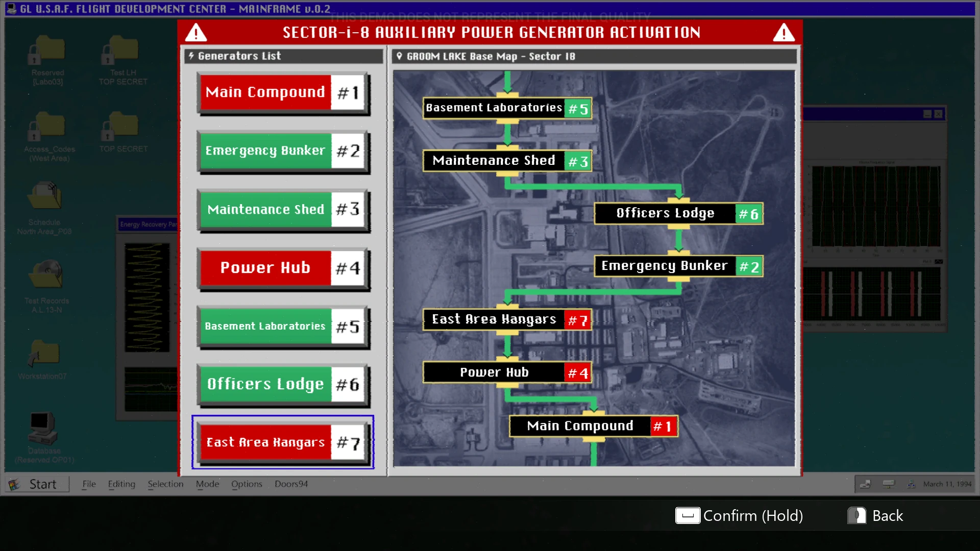
Task: Open the Database computer desktop icon
Action: pos(43,429)
